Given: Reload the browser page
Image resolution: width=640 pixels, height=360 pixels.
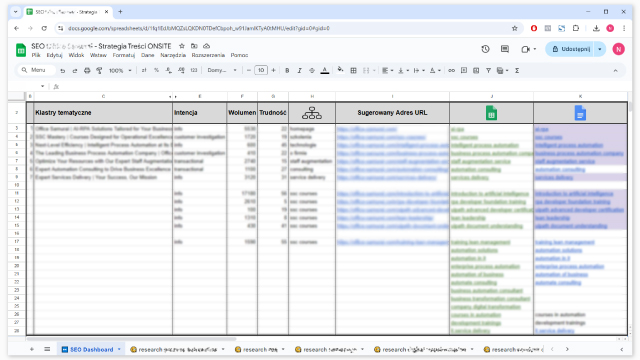Looking at the screenshot, I should coord(44,28).
